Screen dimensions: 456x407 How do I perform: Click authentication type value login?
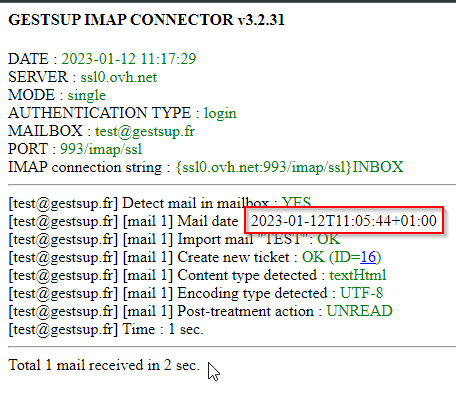click(220, 113)
